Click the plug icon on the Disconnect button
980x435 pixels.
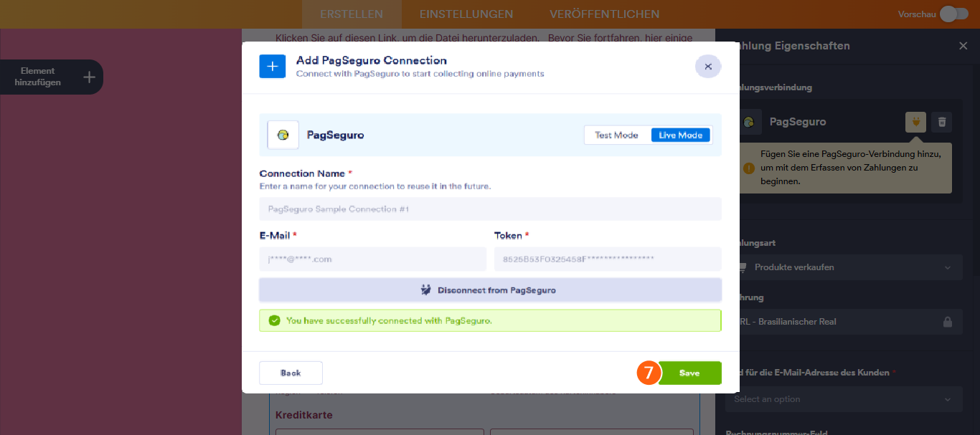425,290
